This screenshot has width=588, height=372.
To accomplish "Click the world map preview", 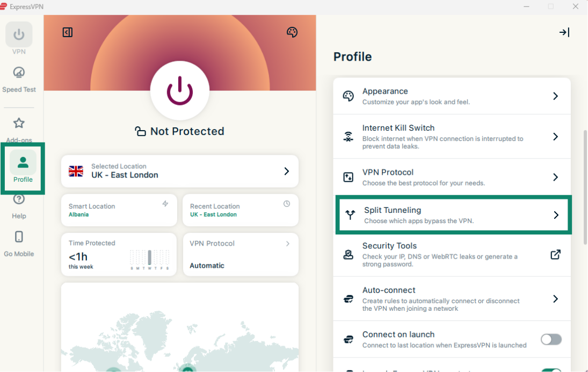I will click(180, 327).
